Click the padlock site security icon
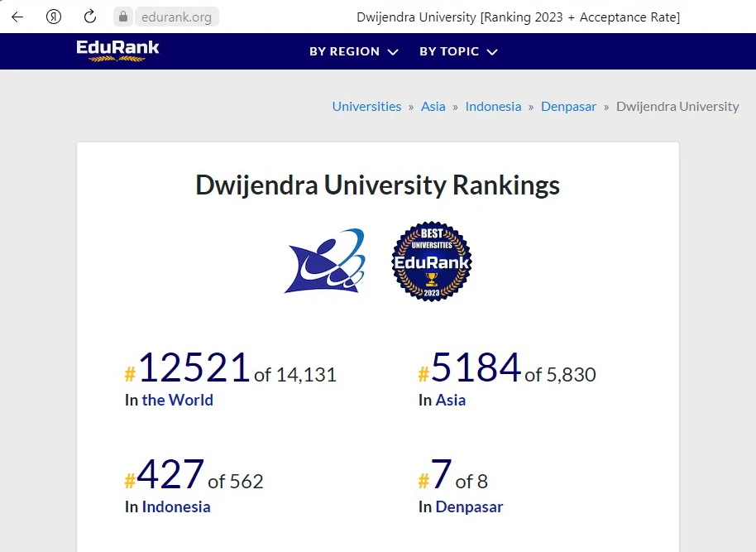 (x=123, y=17)
